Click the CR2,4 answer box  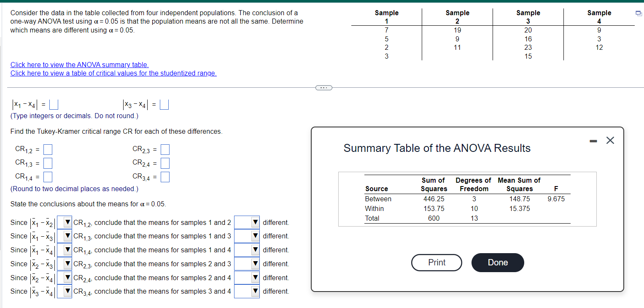(165, 162)
